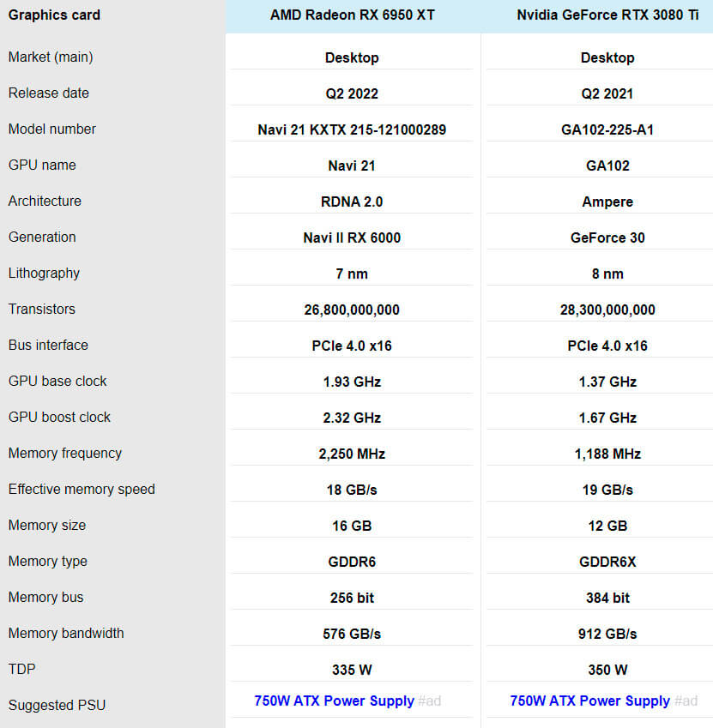713x728 pixels.
Task: Click the Architecture row label
Action: [x=45, y=201]
